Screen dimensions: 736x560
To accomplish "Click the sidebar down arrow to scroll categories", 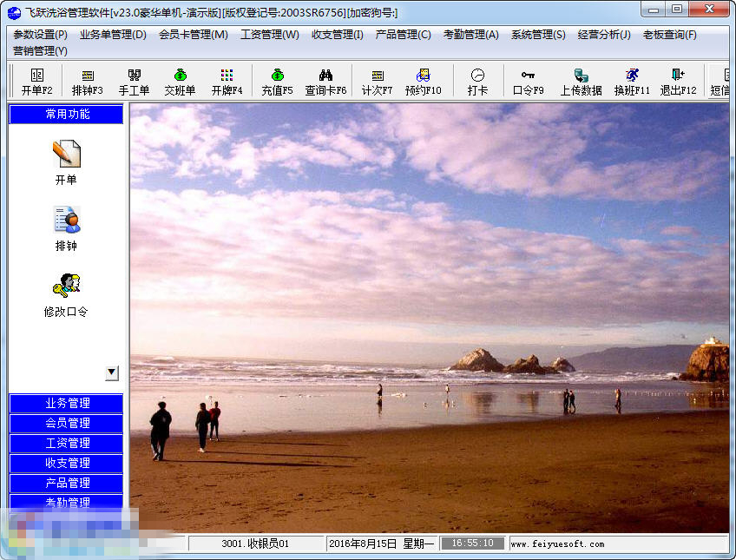I will coord(111,372).
